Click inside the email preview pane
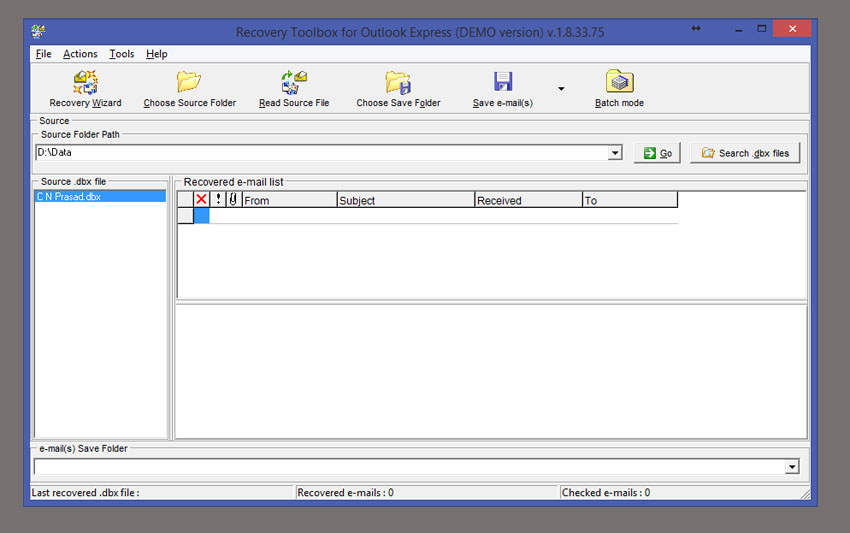This screenshot has width=850, height=533. coord(491,371)
